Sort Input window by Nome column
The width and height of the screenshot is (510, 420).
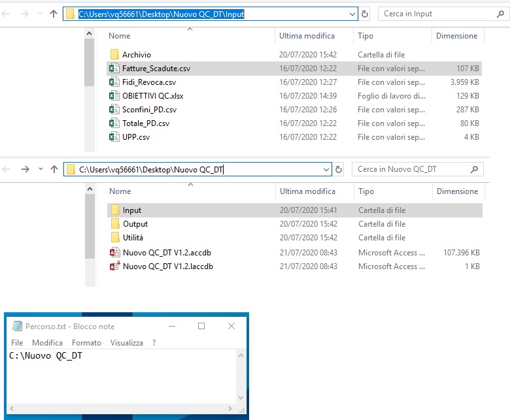[x=120, y=36]
